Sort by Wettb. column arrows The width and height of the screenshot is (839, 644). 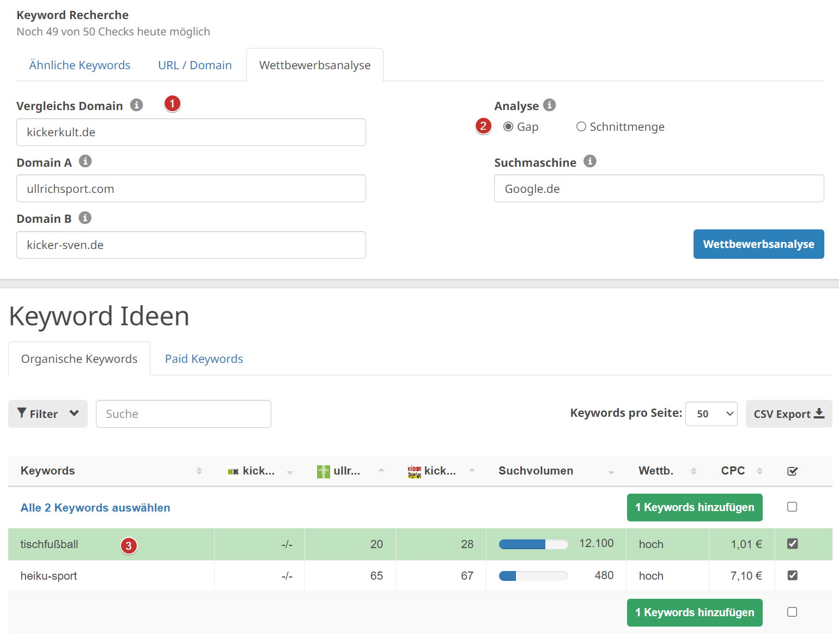point(694,471)
